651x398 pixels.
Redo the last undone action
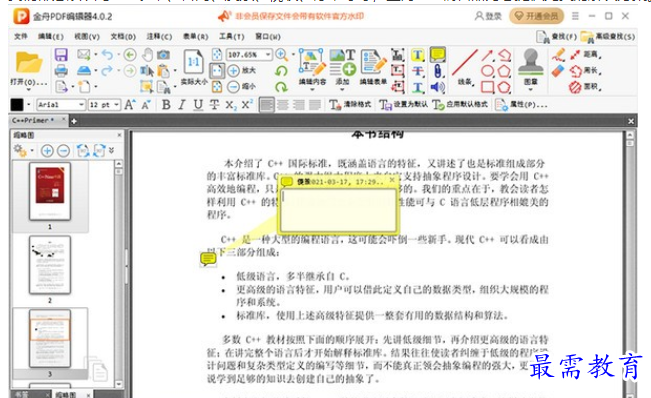point(107,71)
